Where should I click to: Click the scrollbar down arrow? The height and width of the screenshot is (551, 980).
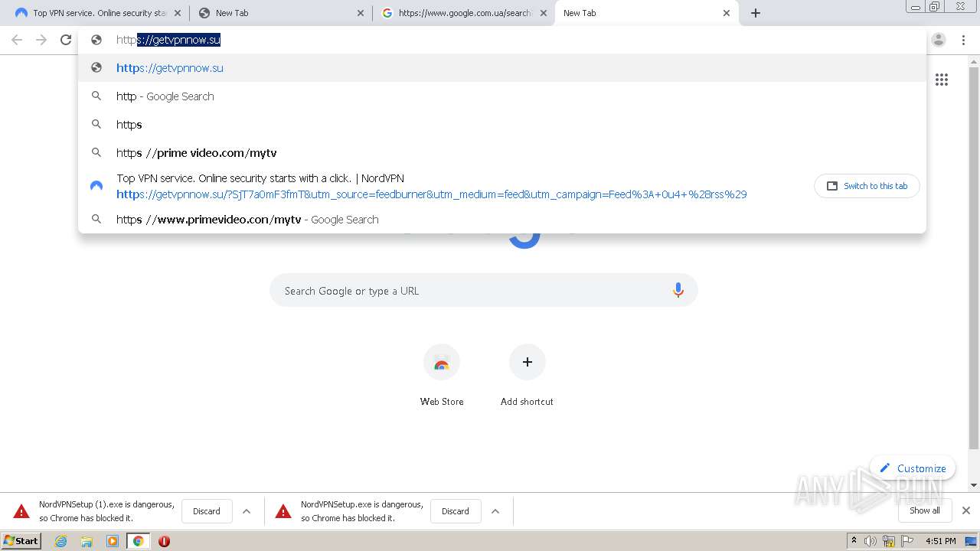tap(974, 485)
